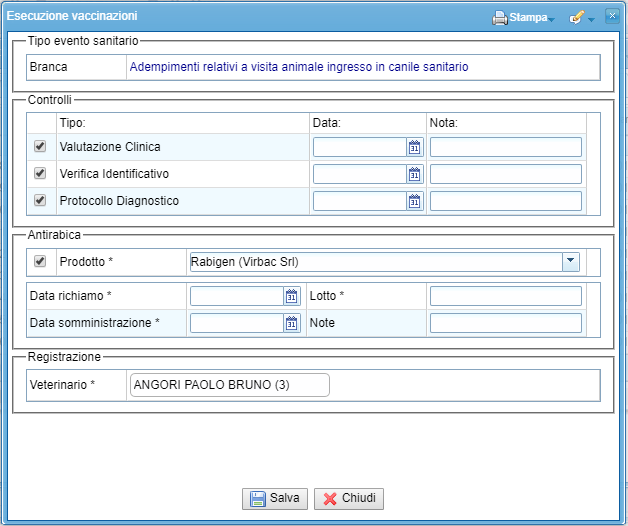Click the Branca value Adempimenti relativi text
The width and height of the screenshot is (628, 526).
pyautogui.click(x=299, y=67)
